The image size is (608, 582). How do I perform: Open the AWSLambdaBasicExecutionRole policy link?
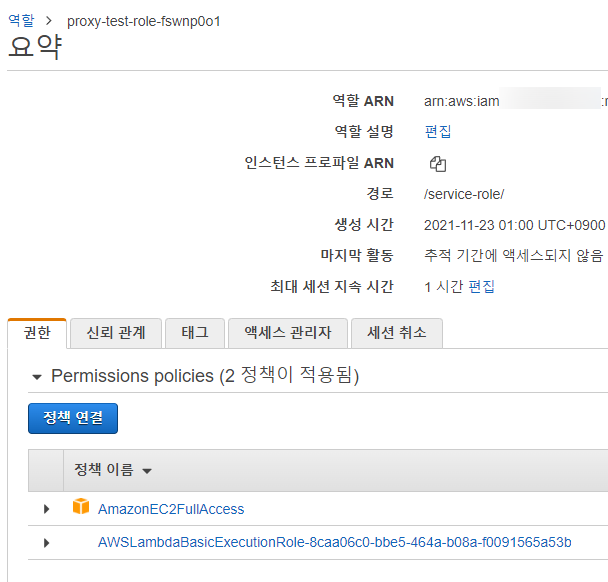[x=334, y=543]
